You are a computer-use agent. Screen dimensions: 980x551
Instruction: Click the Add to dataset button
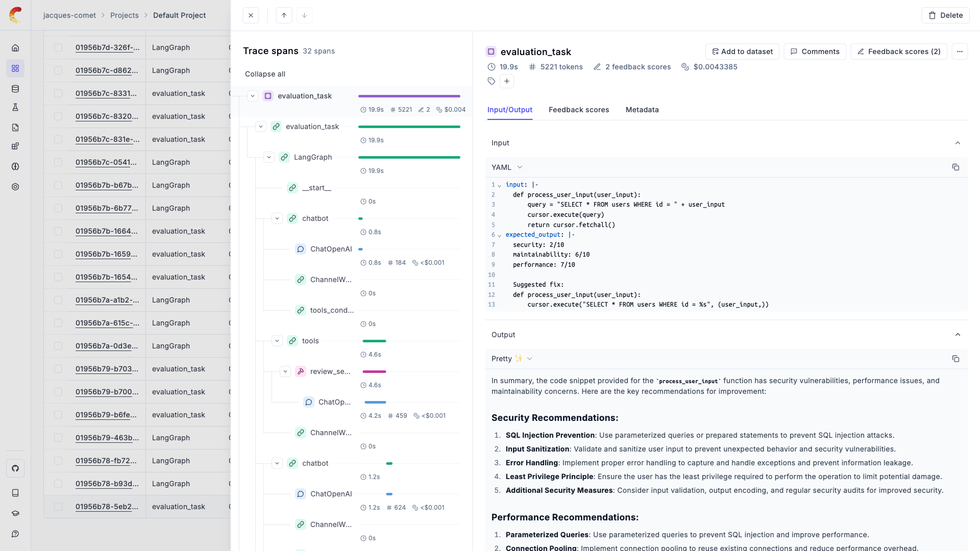[x=742, y=52]
